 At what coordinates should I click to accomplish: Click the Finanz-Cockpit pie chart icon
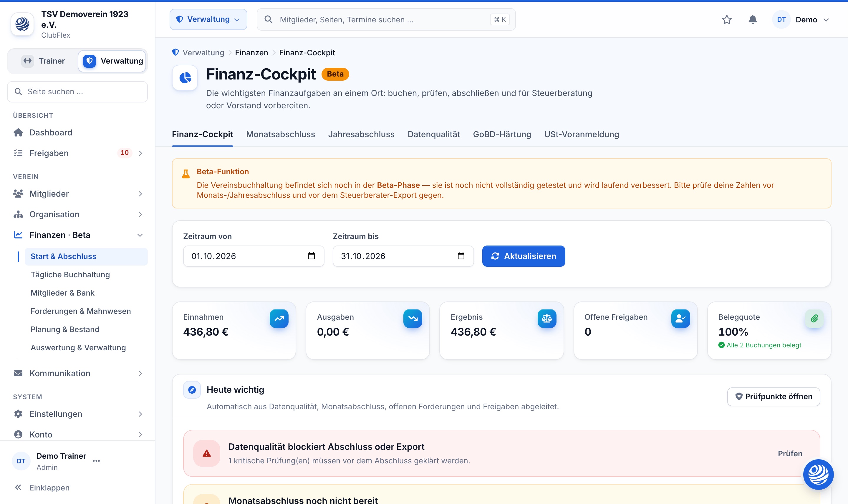pyautogui.click(x=185, y=77)
